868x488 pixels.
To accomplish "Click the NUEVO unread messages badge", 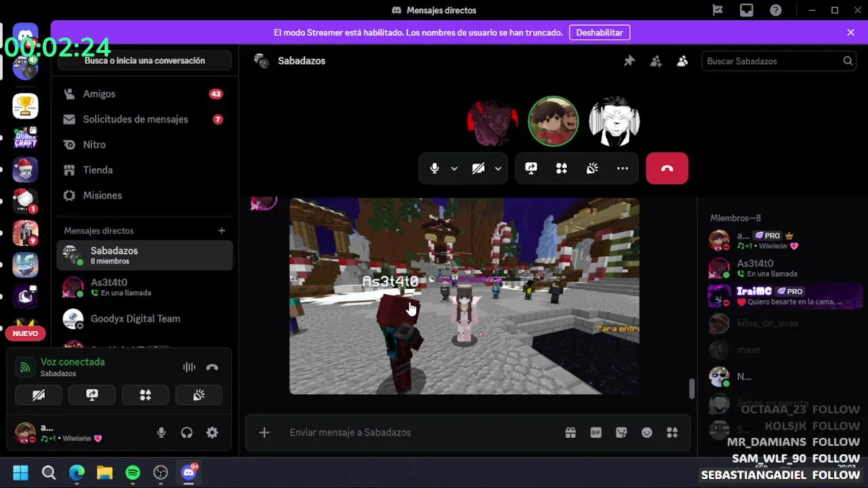I will [25, 333].
